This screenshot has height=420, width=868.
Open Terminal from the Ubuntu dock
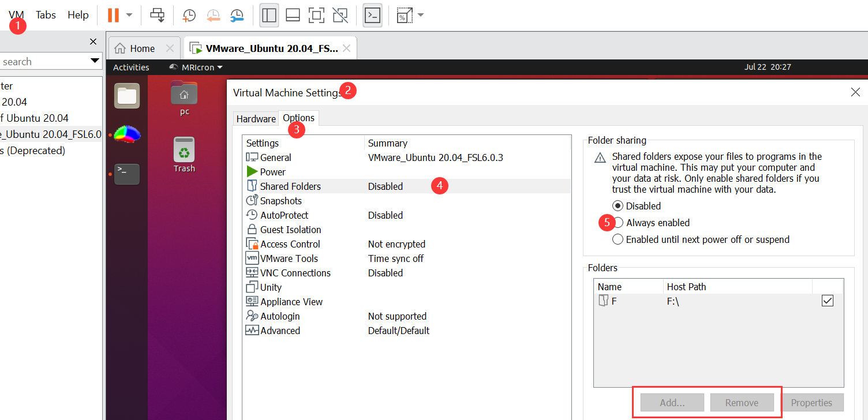point(127,174)
